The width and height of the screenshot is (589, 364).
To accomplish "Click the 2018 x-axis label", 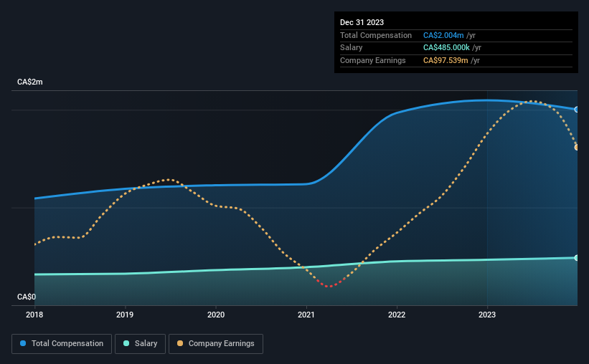I will click(34, 315).
